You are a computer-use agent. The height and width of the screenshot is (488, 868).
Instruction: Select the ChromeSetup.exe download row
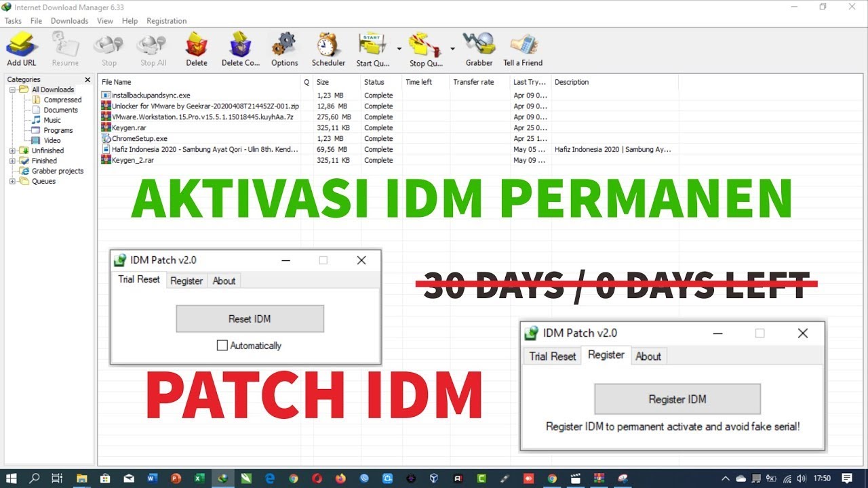point(388,138)
